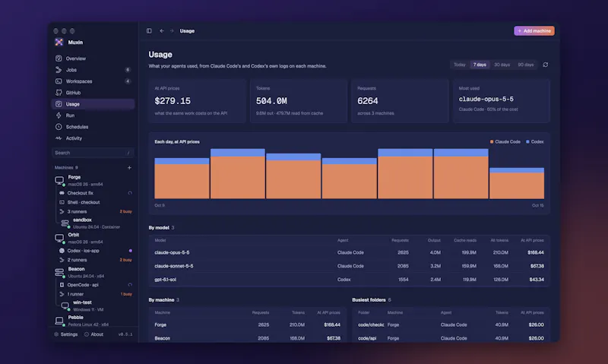Select the sandbox container

point(97,223)
